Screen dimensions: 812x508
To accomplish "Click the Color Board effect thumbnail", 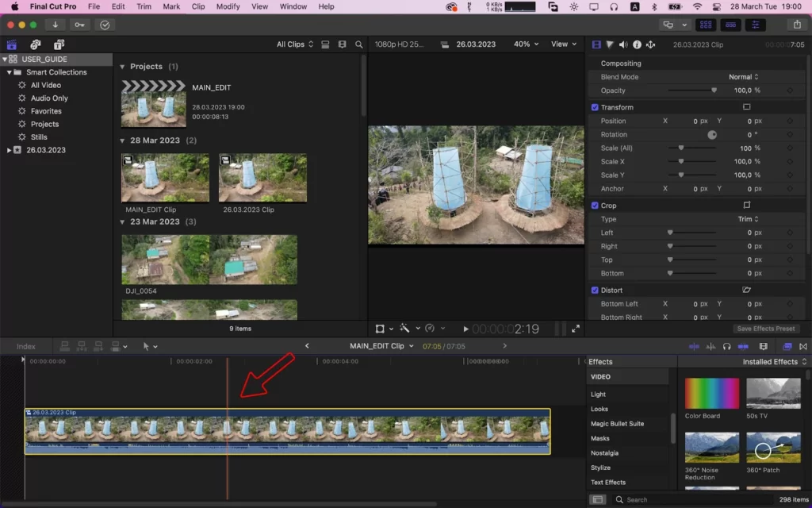I will [x=712, y=394].
